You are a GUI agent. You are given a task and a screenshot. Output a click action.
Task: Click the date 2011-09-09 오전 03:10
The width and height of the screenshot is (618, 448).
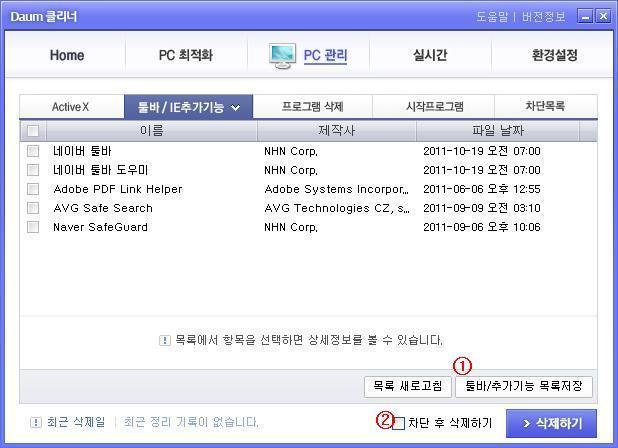[x=482, y=208]
